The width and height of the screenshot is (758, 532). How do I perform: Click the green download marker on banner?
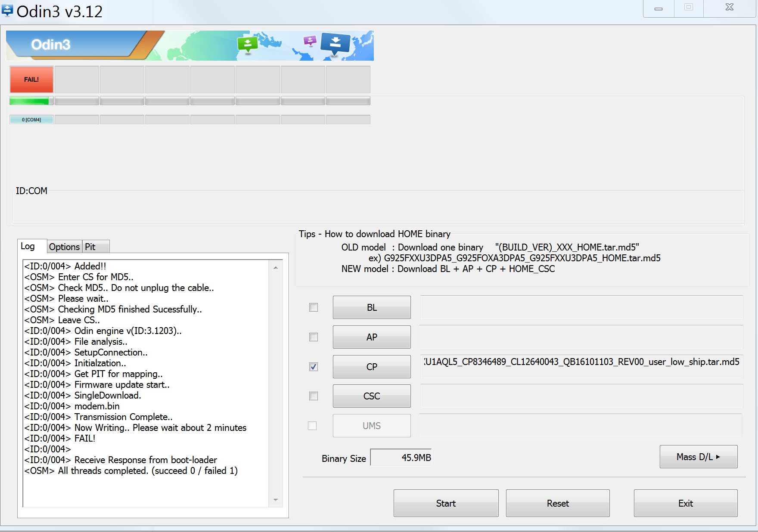coord(248,44)
